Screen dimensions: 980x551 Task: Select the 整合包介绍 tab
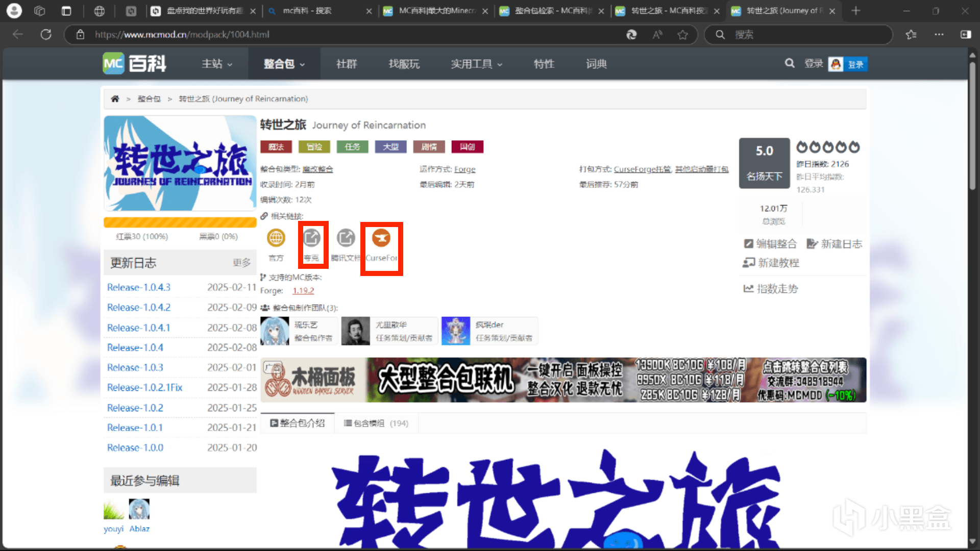point(297,423)
